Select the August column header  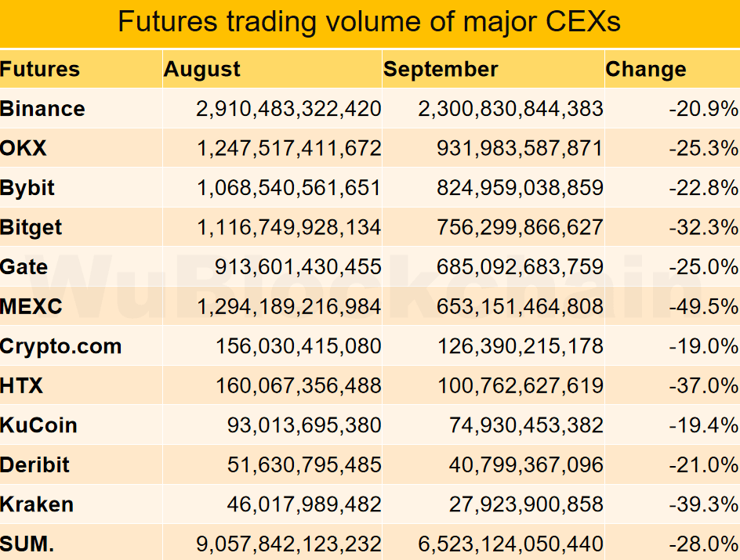pyautogui.click(x=202, y=69)
